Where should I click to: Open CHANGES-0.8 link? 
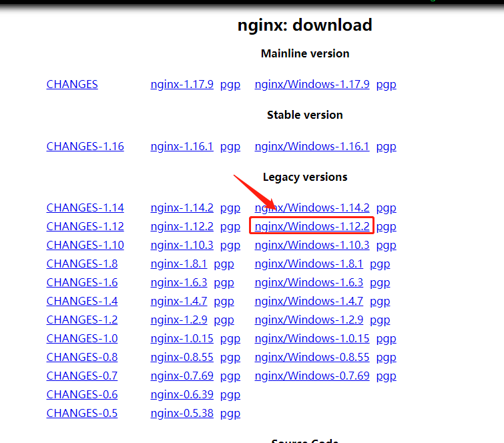[82, 356]
